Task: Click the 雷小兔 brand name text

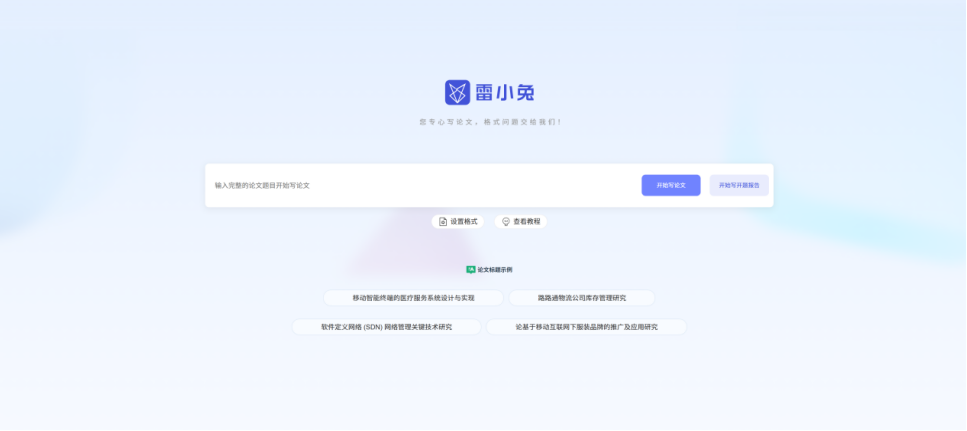Action: click(x=504, y=93)
